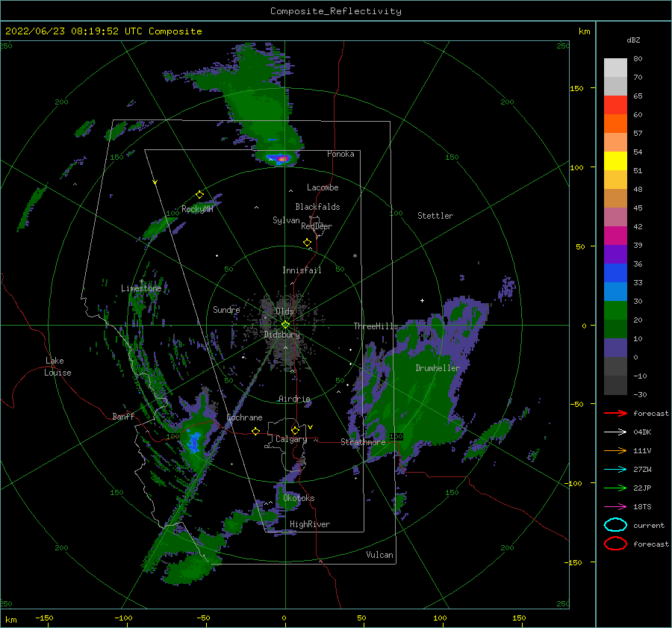
Task: Pick the blue 33–36 dBZ swatch
Action: (x=615, y=273)
